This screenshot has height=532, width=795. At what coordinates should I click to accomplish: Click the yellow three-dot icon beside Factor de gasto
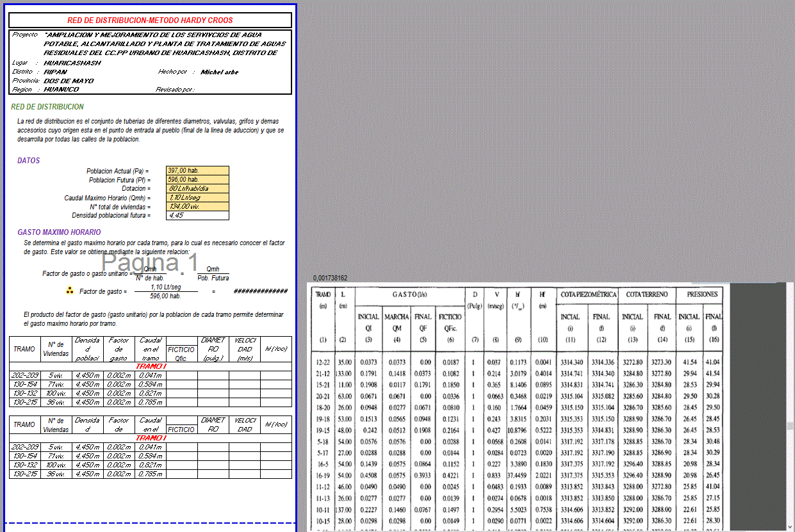pos(70,291)
